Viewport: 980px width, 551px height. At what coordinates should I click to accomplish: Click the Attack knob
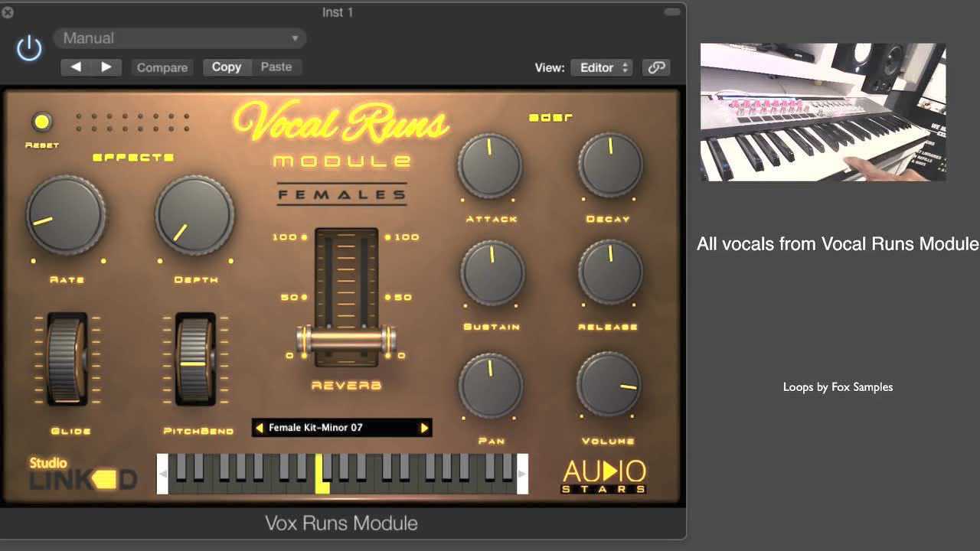(x=490, y=165)
